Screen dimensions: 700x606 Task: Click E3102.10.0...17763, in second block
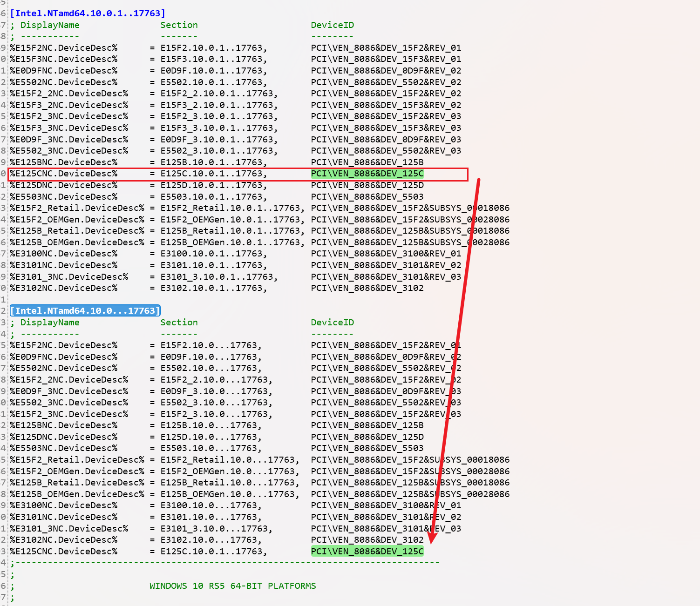click(211, 540)
